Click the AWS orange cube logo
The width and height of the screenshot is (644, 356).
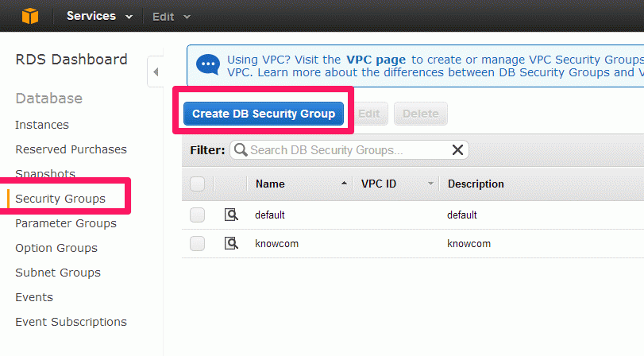pos(30,17)
